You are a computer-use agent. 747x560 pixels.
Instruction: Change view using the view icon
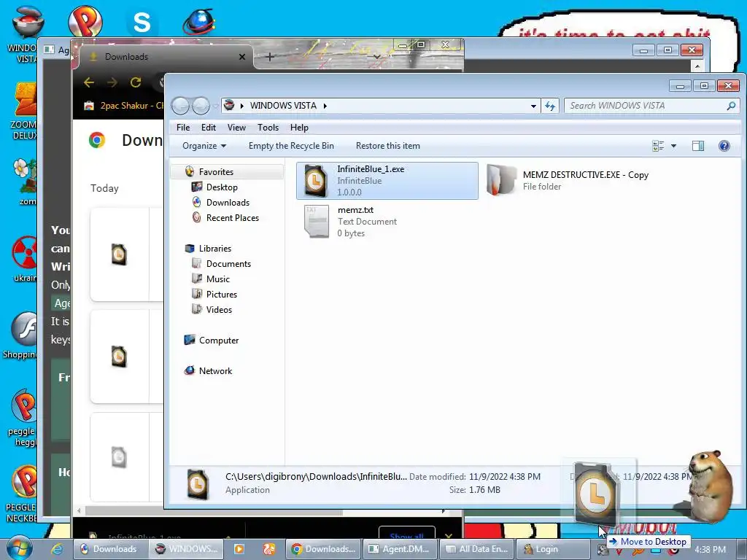658,146
